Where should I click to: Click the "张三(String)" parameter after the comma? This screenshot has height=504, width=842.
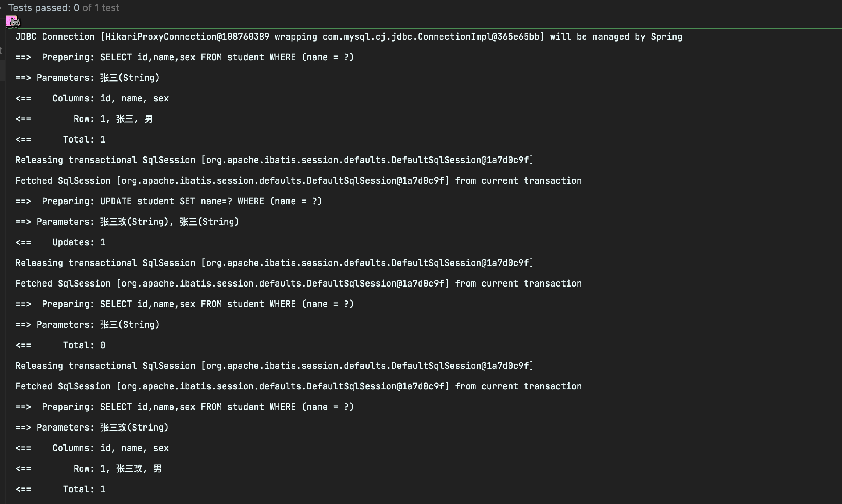[209, 222]
